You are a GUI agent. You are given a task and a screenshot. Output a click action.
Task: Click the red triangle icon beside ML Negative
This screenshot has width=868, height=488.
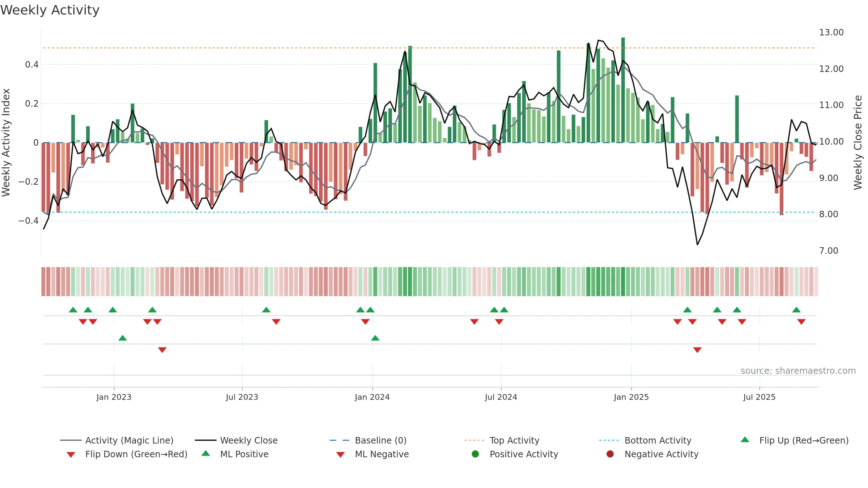[340, 455]
